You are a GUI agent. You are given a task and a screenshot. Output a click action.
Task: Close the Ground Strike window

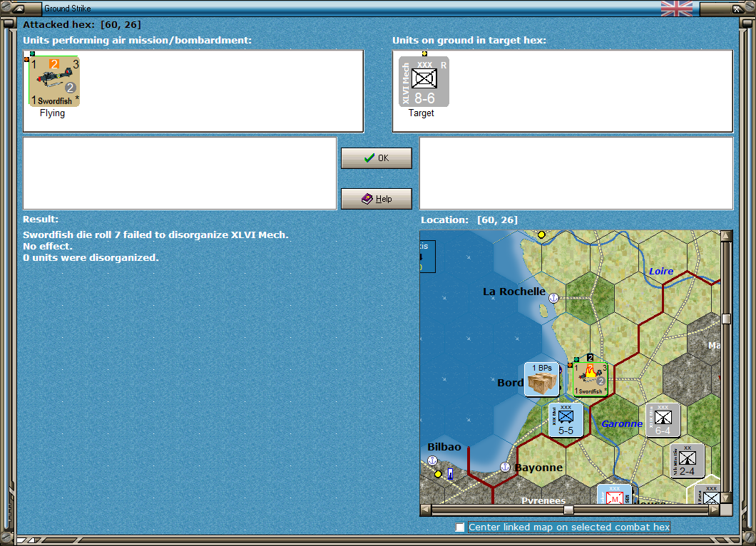point(737,8)
